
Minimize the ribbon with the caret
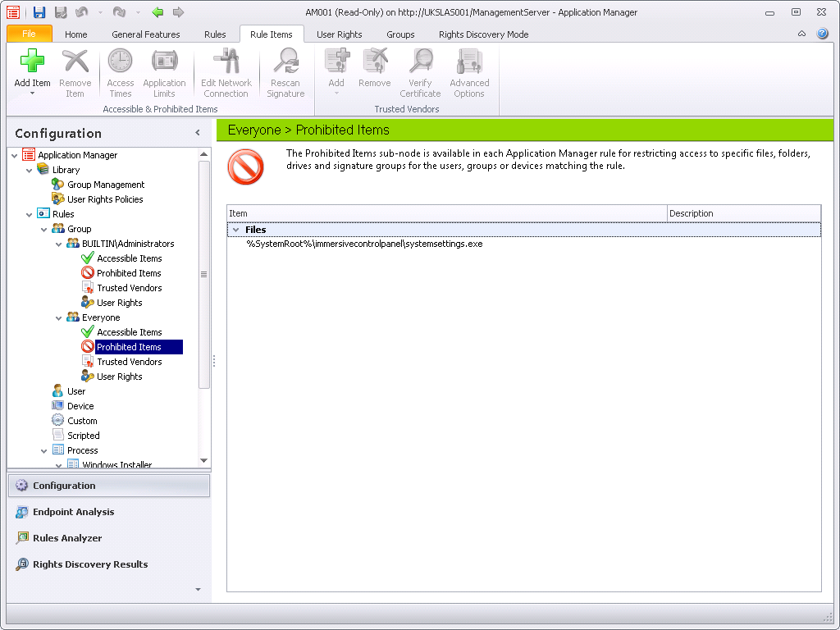pos(801,33)
